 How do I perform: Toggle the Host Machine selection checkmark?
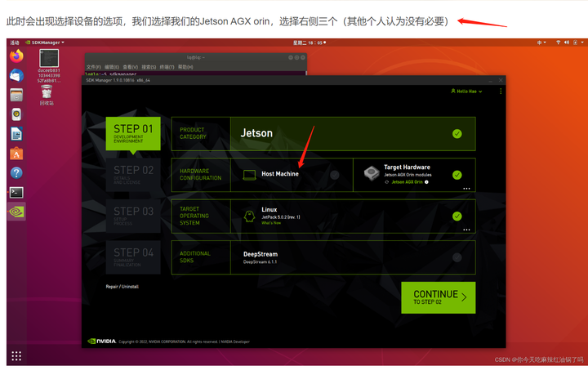335,175
